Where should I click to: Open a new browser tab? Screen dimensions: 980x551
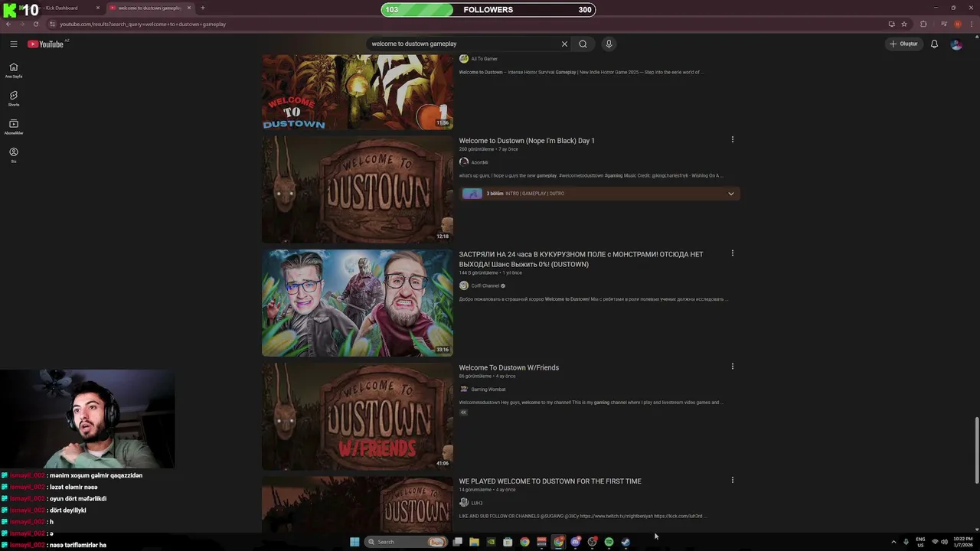click(x=203, y=8)
